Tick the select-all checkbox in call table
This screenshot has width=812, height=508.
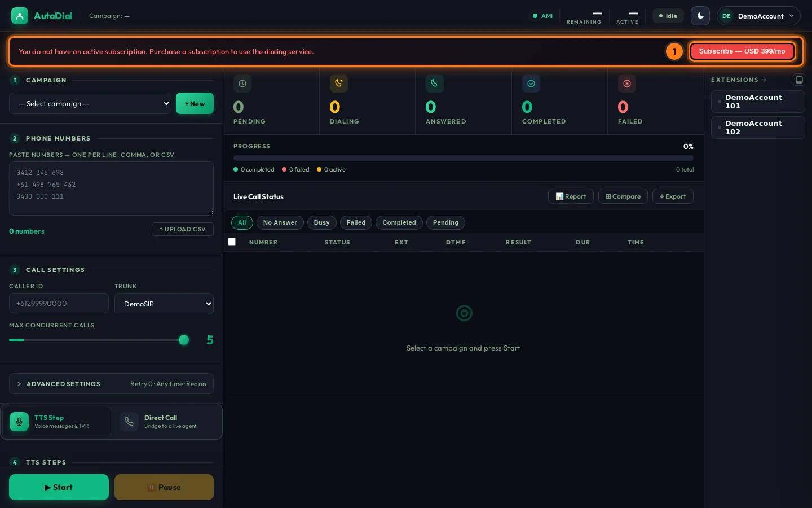coord(232,242)
